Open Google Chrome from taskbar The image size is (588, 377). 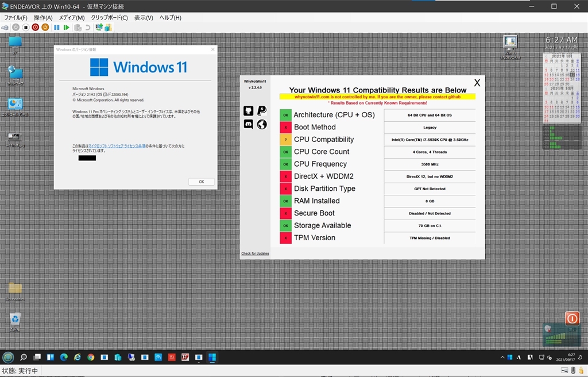pyautogui.click(x=91, y=357)
